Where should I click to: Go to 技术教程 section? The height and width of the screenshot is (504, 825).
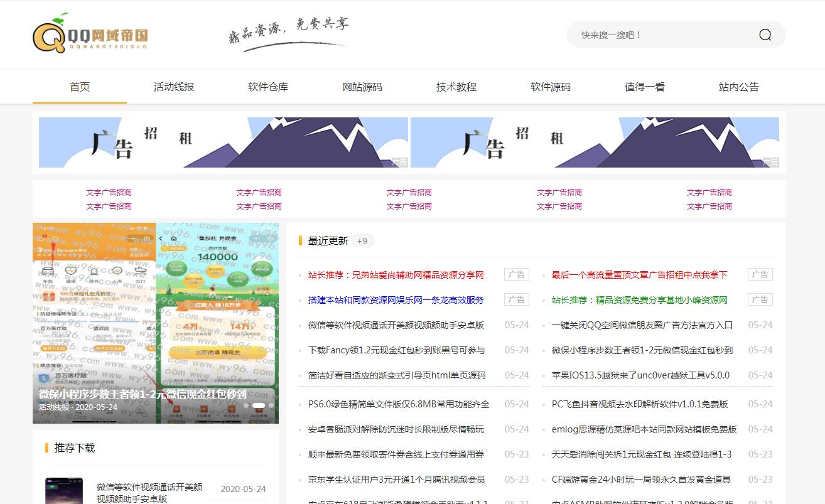point(456,87)
